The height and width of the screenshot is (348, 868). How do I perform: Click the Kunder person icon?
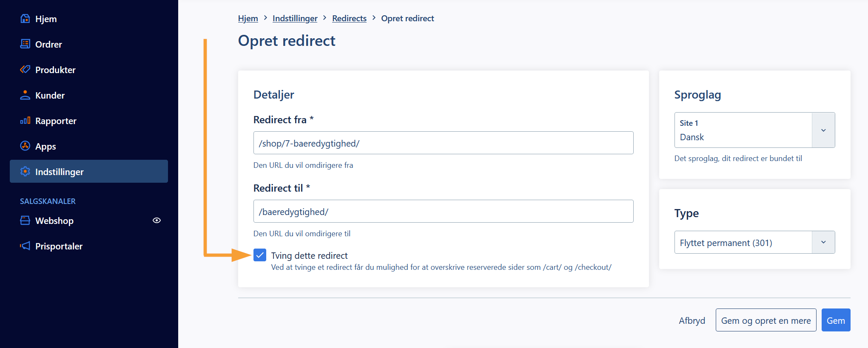pos(25,95)
